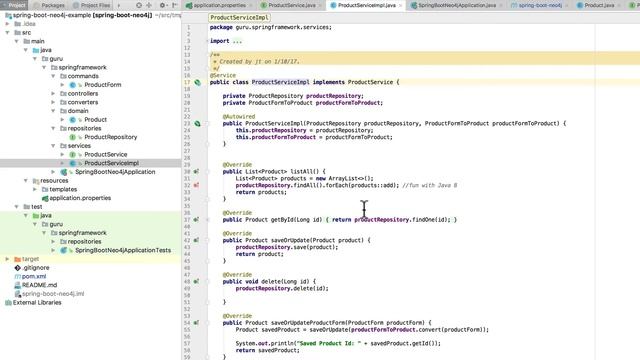The image size is (640, 360).
Task: Click the implements gutter icon beside listAll()
Action: tap(196, 171)
